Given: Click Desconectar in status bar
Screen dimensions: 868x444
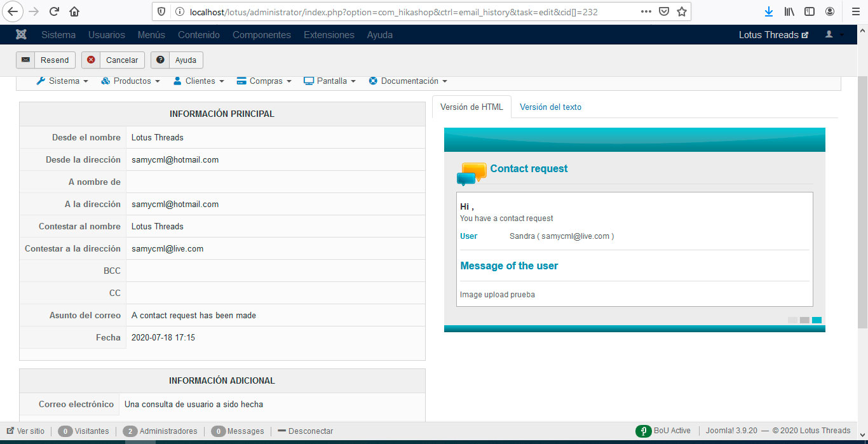Looking at the screenshot, I should point(306,431).
